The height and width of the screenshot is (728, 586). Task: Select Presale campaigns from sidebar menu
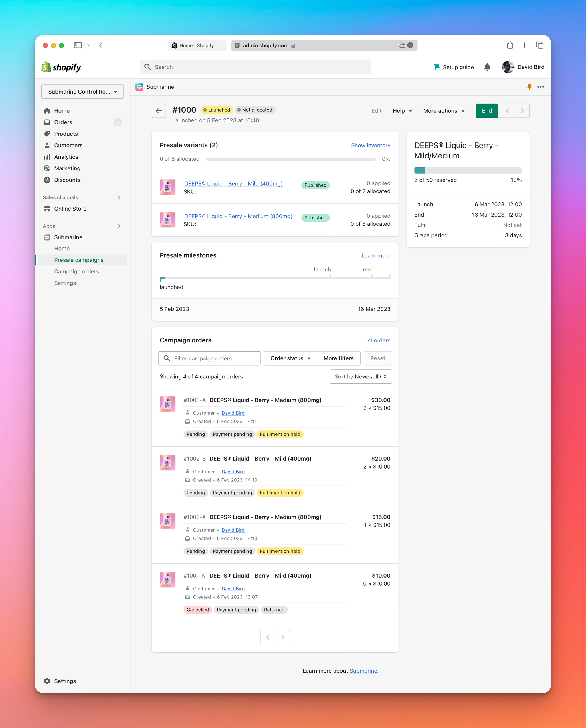click(x=79, y=260)
